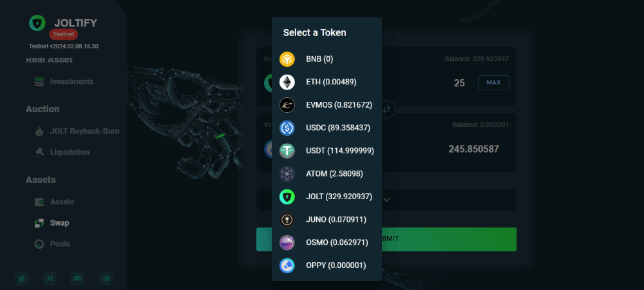
Task: Choose the Tether USDT icon
Action: [287, 151]
